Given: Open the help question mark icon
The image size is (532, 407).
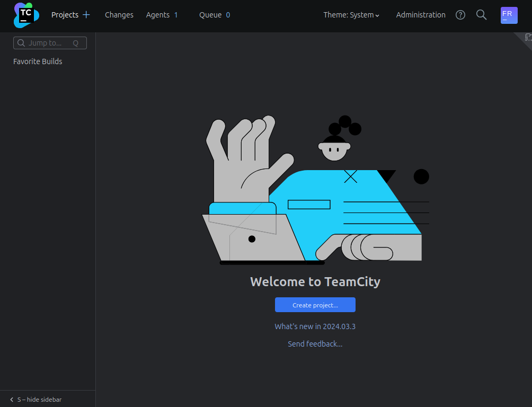Looking at the screenshot, I should click(x=460, y=15).
